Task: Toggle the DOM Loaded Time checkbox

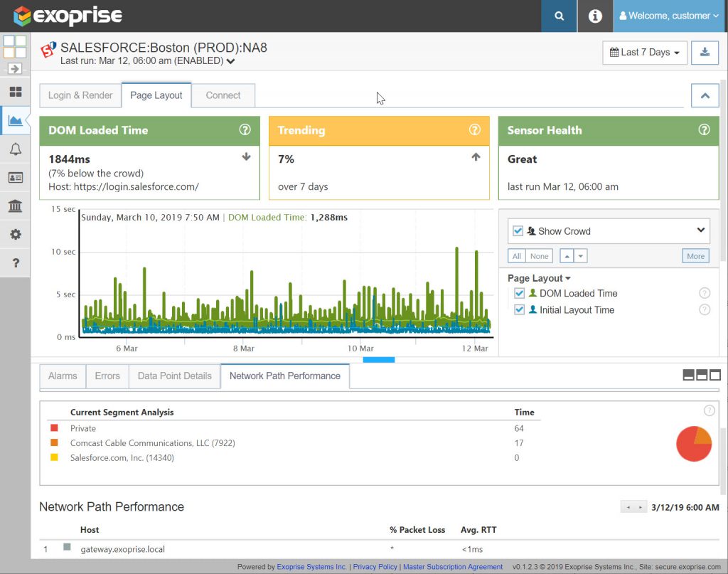Action: 519,294
